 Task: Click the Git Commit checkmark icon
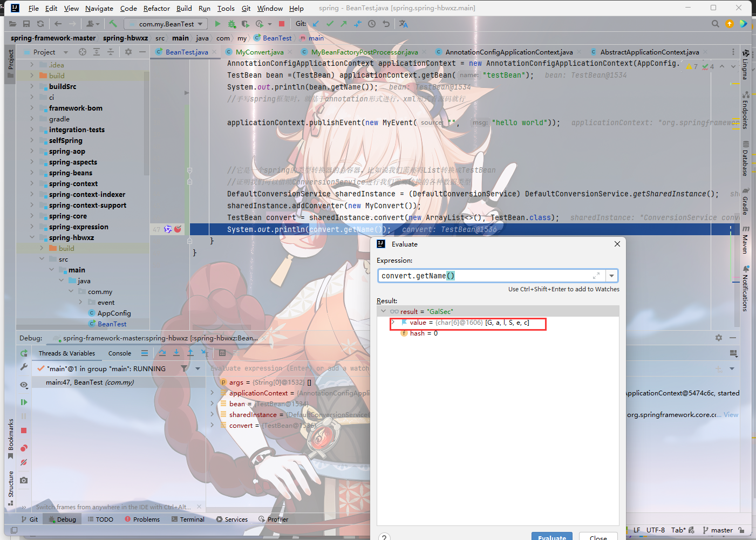click(330, 24)
